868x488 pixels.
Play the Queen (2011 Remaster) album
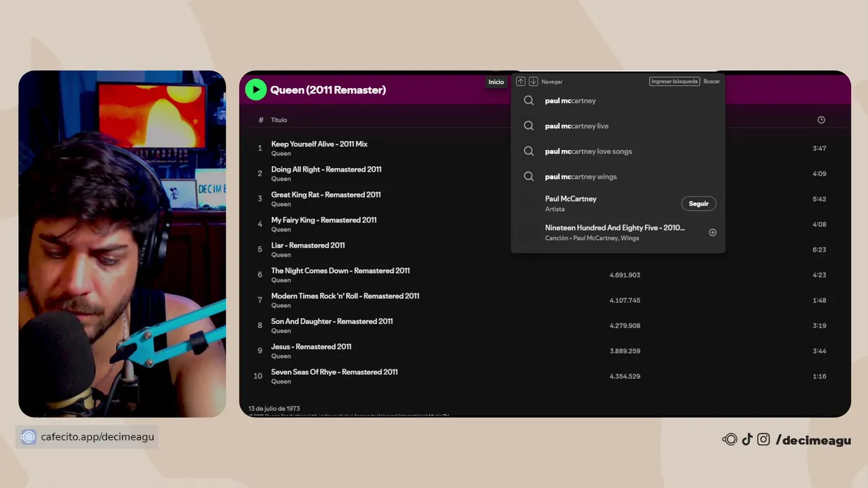256,89
